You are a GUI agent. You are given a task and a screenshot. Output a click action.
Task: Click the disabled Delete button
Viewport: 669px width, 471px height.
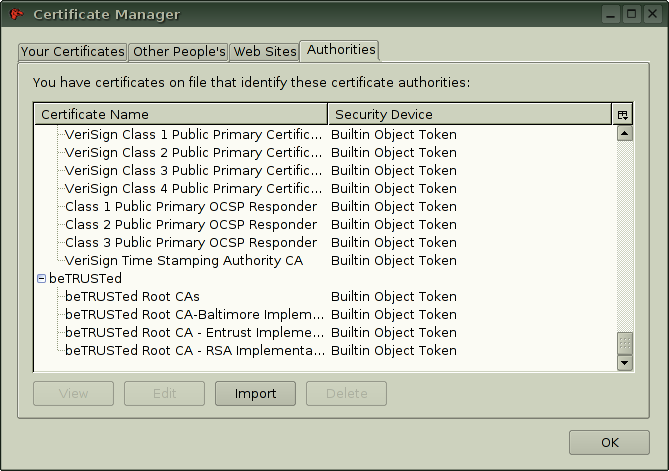pos(346,393)
